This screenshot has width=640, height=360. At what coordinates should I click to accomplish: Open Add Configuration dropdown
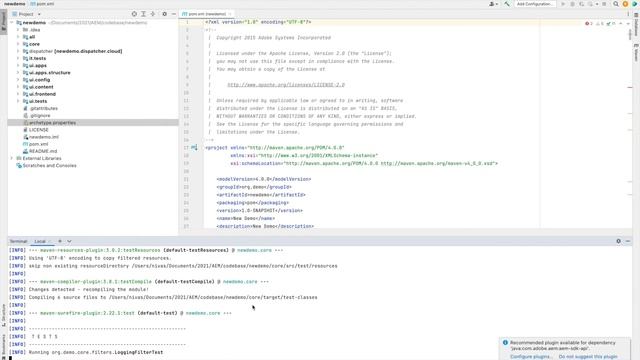coord(535,4)
